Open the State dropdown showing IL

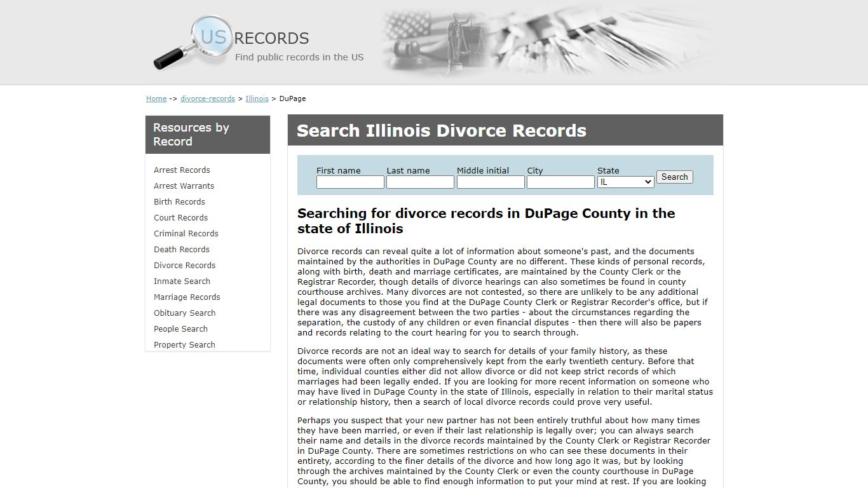click(625, 182)
